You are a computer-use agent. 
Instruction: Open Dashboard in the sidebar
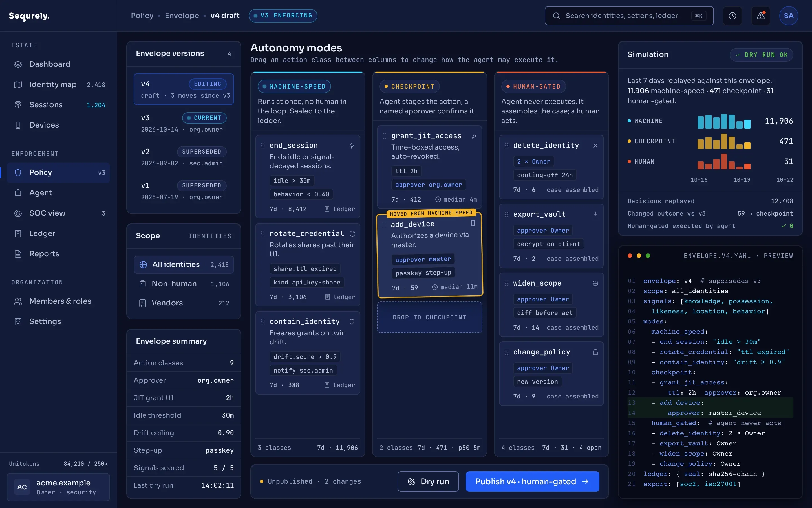pos(58,64)
